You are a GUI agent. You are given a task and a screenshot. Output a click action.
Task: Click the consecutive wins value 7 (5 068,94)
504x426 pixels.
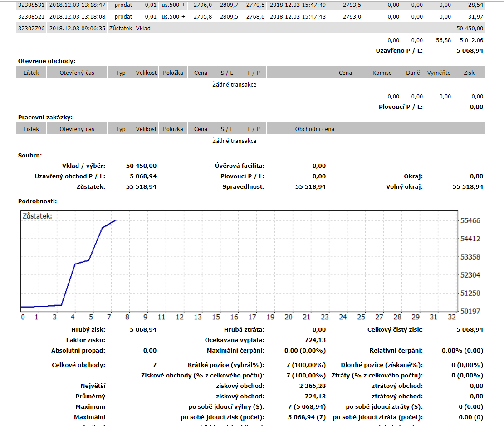coord(307,406)
